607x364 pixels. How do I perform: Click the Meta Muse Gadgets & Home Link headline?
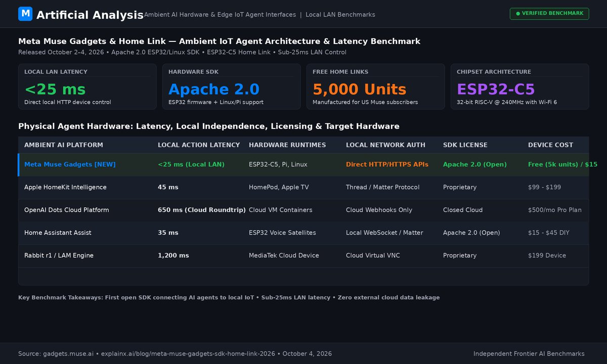pos(219,41)
